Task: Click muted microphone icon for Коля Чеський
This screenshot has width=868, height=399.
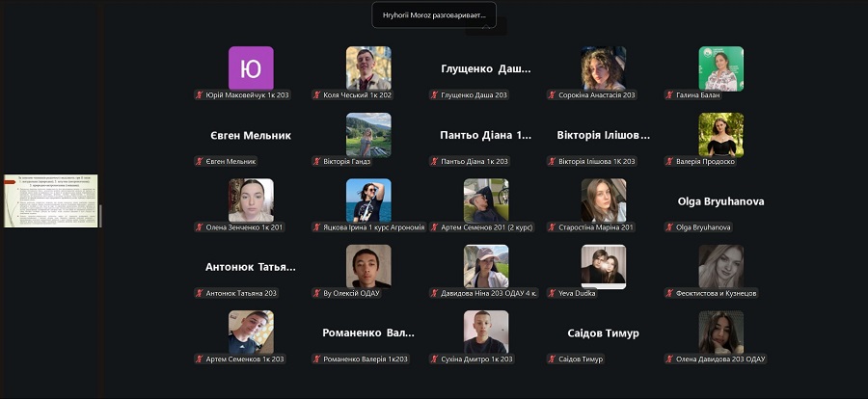Action: click(316, 95)
